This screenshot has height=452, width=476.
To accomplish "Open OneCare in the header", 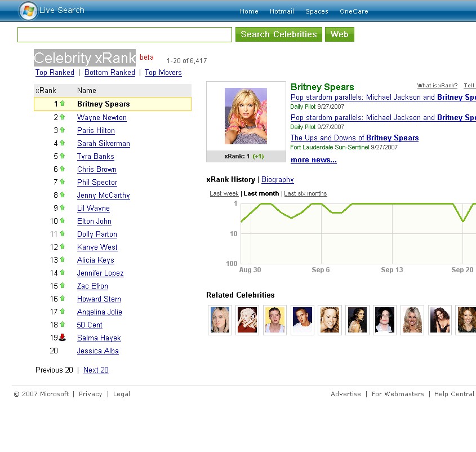I will [354, 11].
